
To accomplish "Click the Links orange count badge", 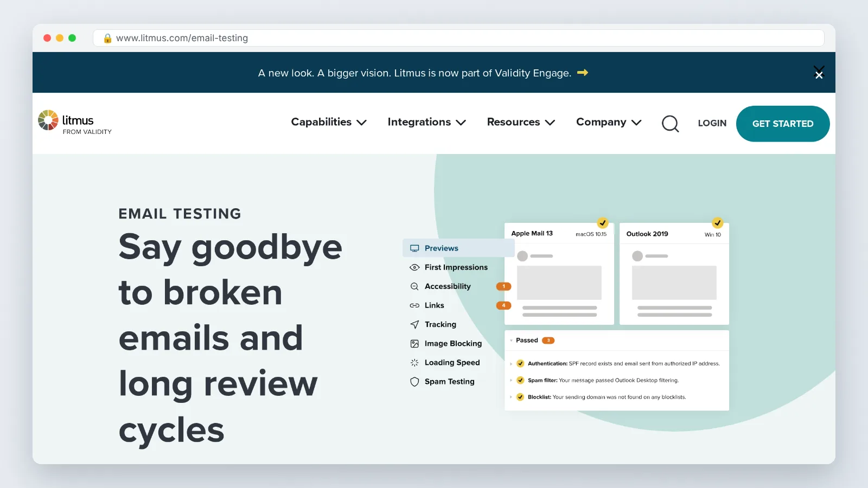I will pos(503,305).
